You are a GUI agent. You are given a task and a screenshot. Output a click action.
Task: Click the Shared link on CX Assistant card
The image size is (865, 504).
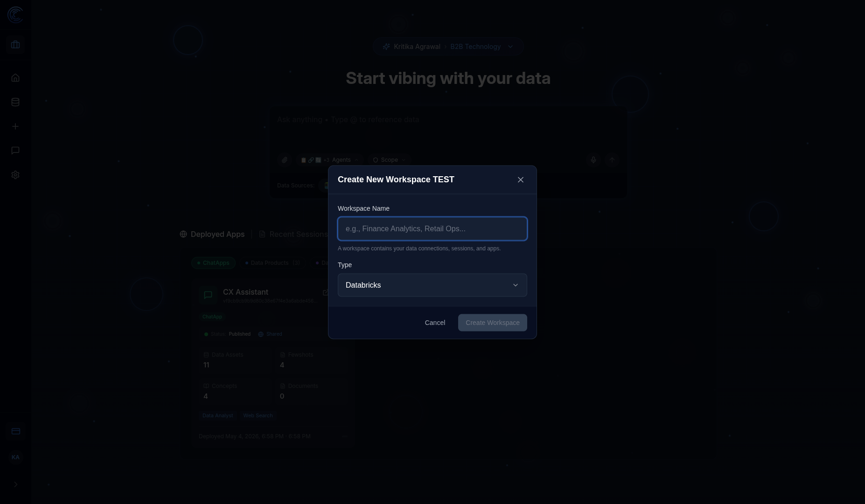270,334
